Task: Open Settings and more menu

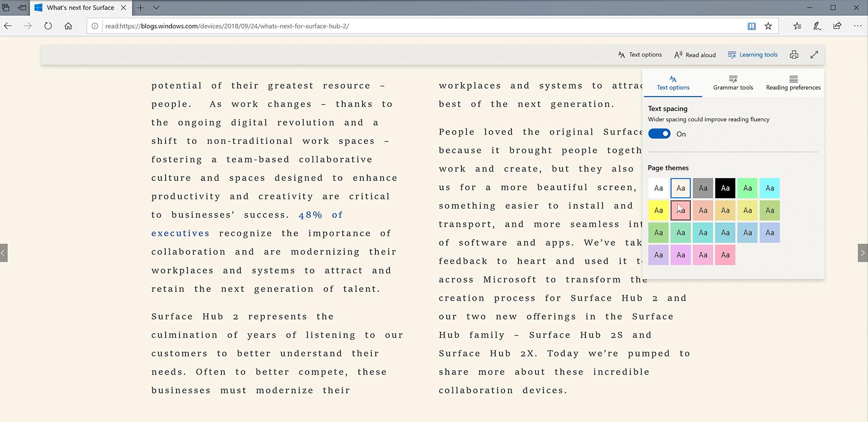Action: pos(858,26)
